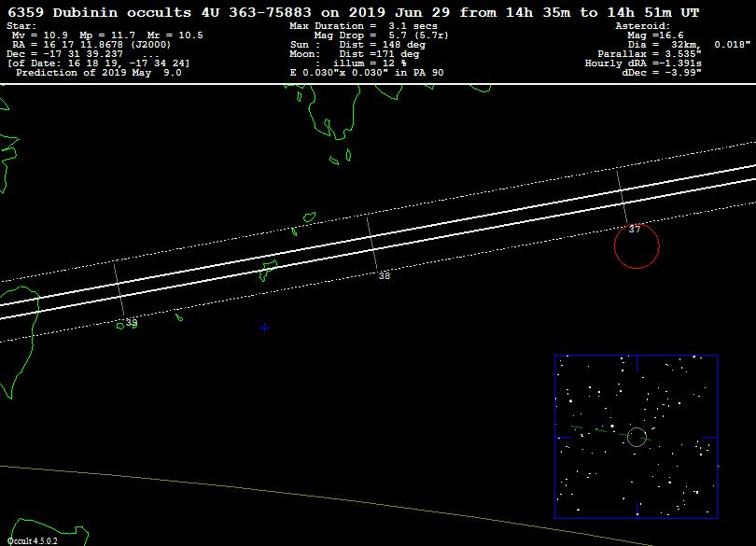This screenshot has width=756, height=546.
Task: Click the circle marking star in inset chart
Action: [x=637, y=437]
